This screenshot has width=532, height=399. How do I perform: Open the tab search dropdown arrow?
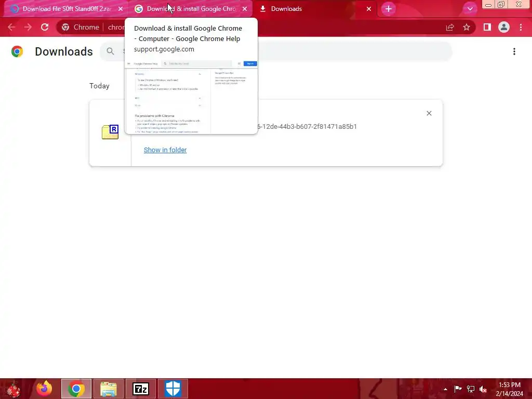(470, 9)
